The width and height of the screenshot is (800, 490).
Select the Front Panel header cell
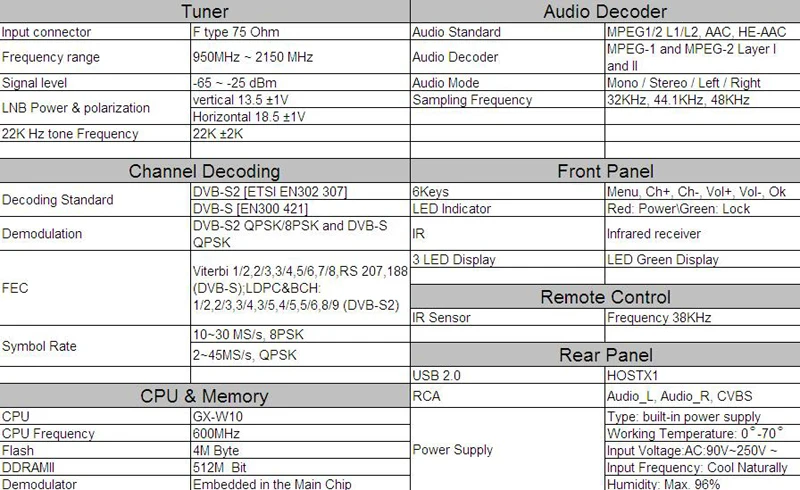[605, 171]
